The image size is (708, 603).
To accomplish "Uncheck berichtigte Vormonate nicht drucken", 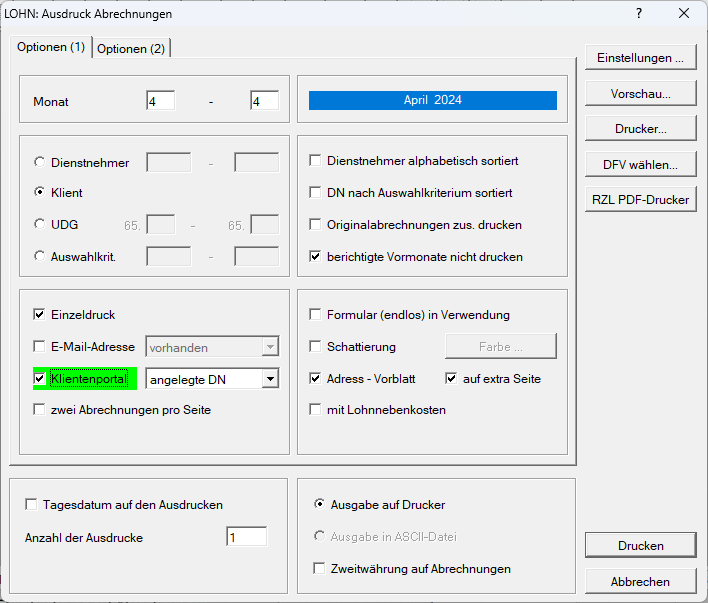I will tap(316, 257).
